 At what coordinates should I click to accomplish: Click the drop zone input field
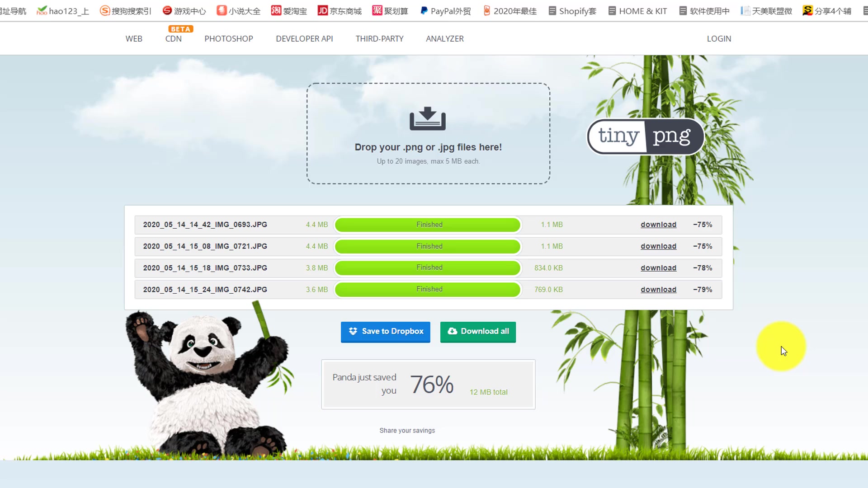coord(428,133)
